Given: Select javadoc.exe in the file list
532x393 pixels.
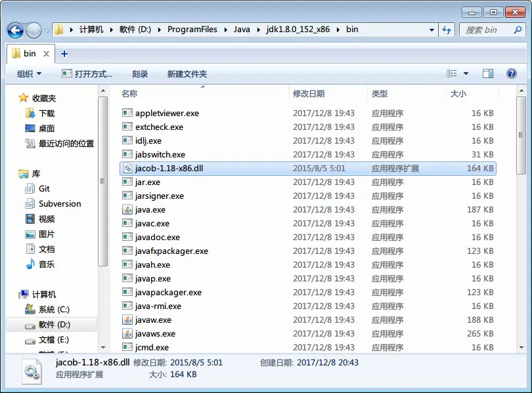Looking at the screenshot, I should [308, 237].
